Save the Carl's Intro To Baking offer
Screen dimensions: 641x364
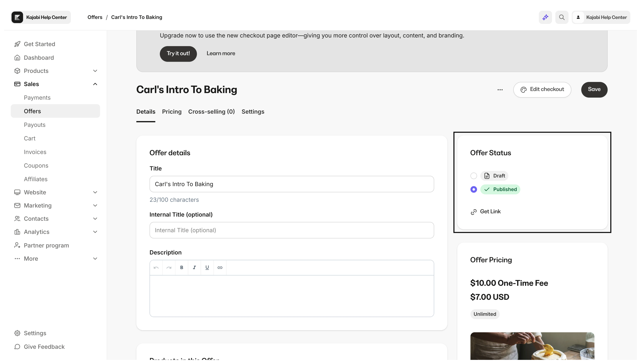pos(594,90)
